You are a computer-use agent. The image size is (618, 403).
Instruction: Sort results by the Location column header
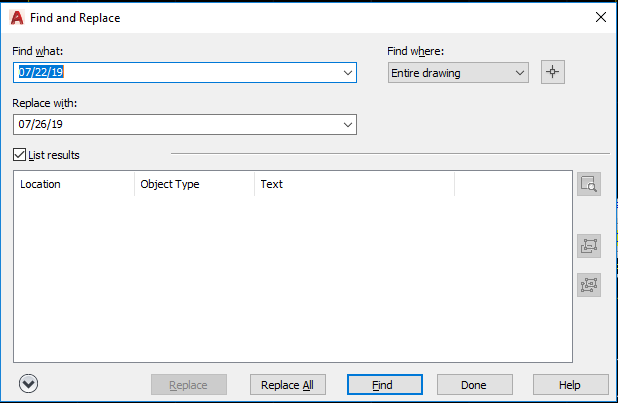pos(74,184)
